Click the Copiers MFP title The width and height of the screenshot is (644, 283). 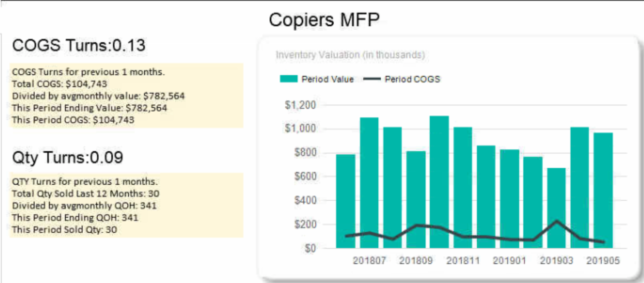[x=324, y=20]
